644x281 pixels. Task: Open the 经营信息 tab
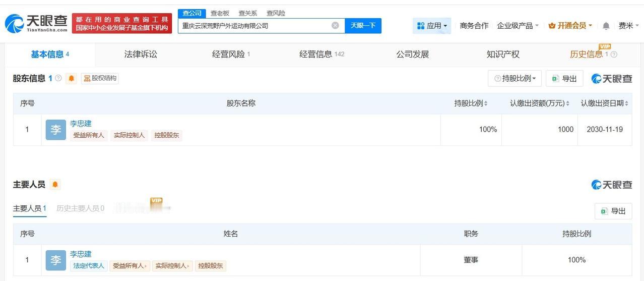(x=322, y=54)
